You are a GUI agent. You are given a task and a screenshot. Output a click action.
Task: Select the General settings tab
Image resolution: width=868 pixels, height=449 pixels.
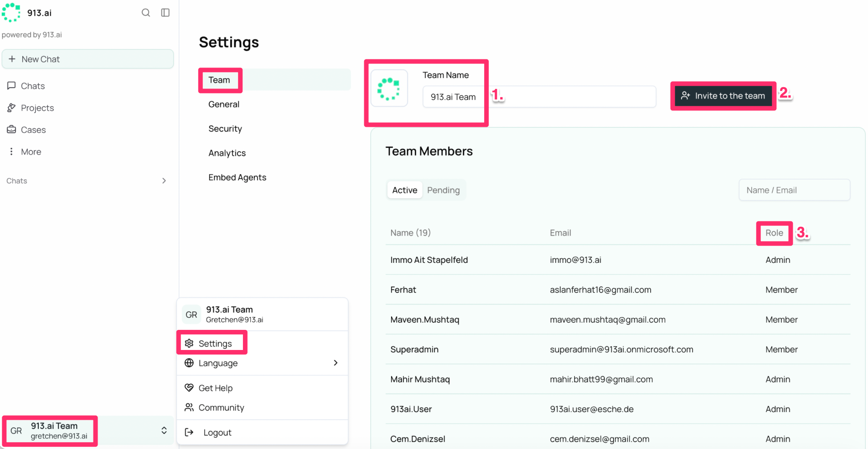click(x=224, y=104)
